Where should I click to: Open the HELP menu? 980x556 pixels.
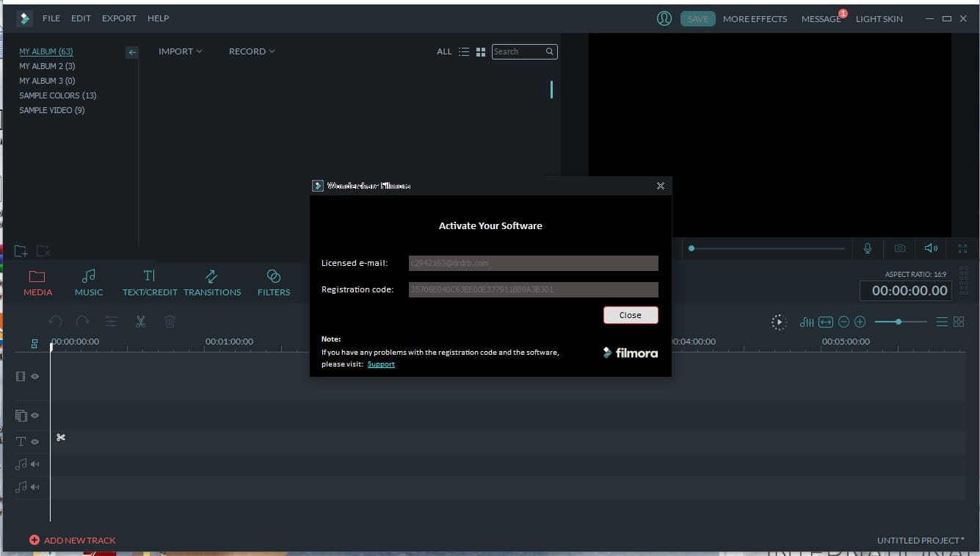pos(158,18)
